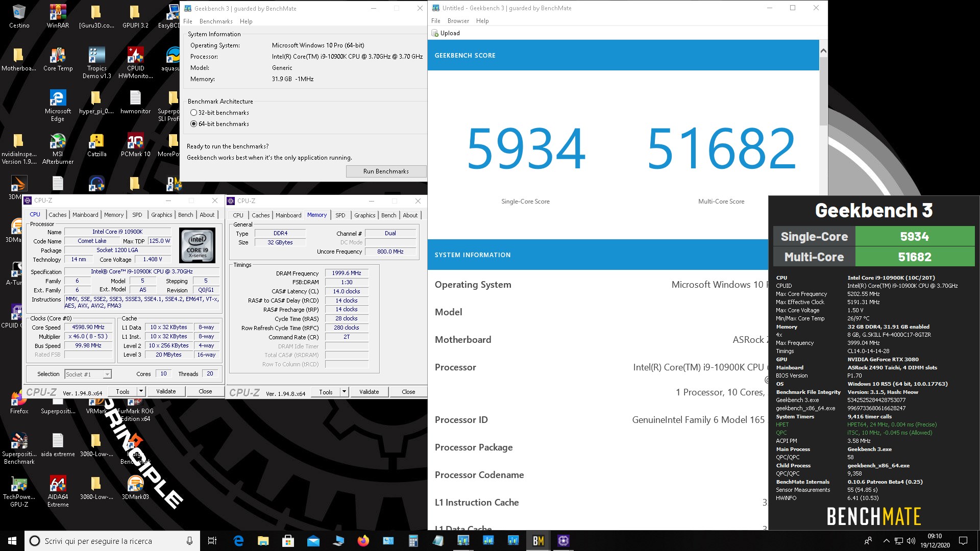Viewport: 980px width, 551px height.
Task: Open Task View on the taskbar
Action: (x=212, y=541)
